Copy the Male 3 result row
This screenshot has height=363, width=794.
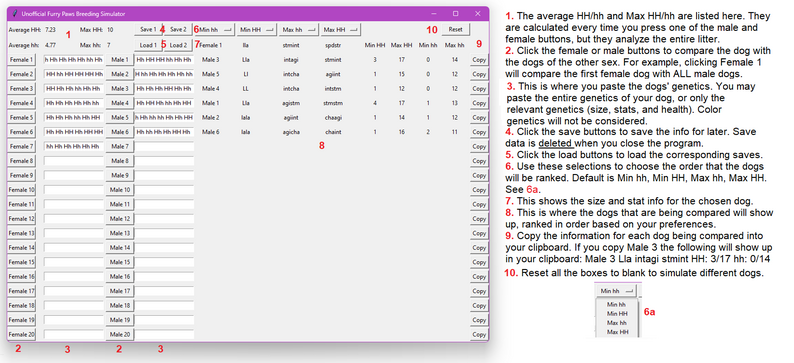479,60
